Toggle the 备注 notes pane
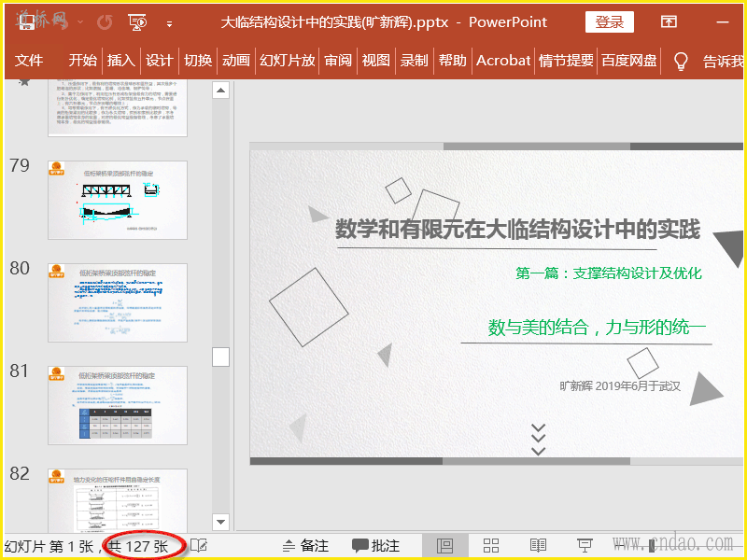This screenshot has height=560, width=747. click(305, 546)
